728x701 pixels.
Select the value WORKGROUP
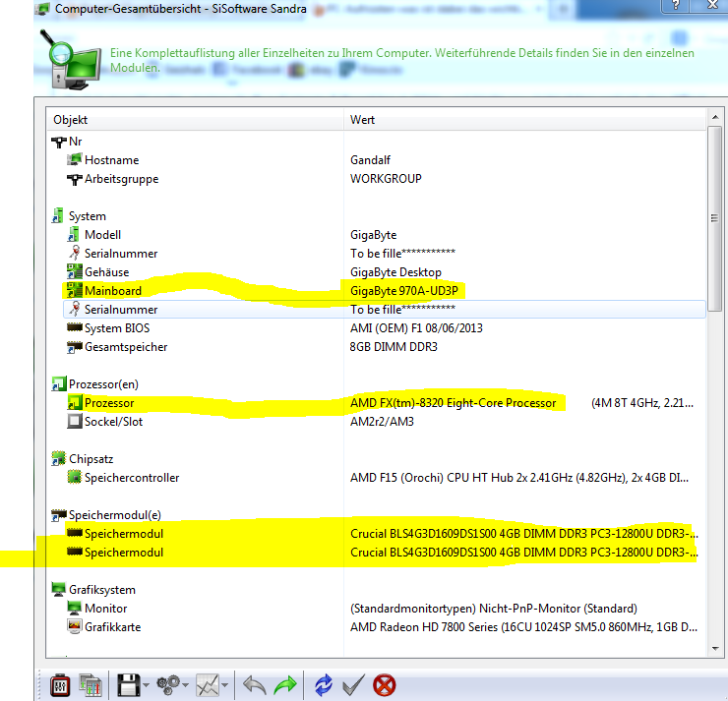point(386,179)
